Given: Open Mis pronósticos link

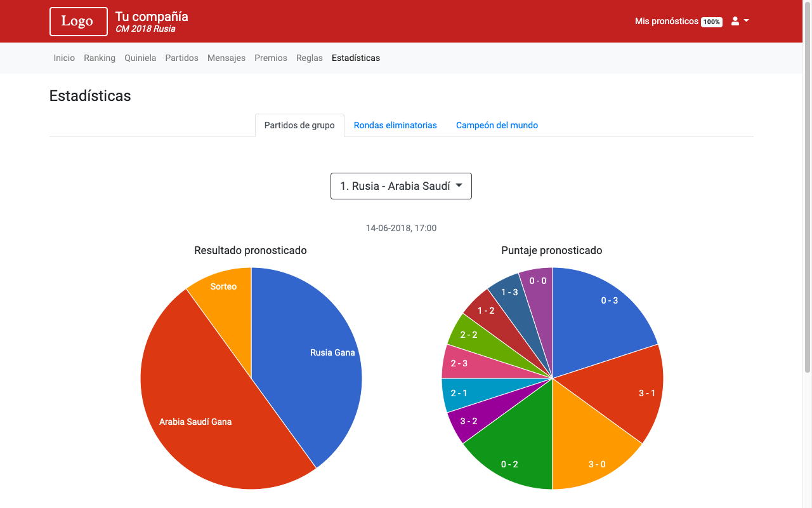Looking at the screenshot, I should [x=667, y=21].
